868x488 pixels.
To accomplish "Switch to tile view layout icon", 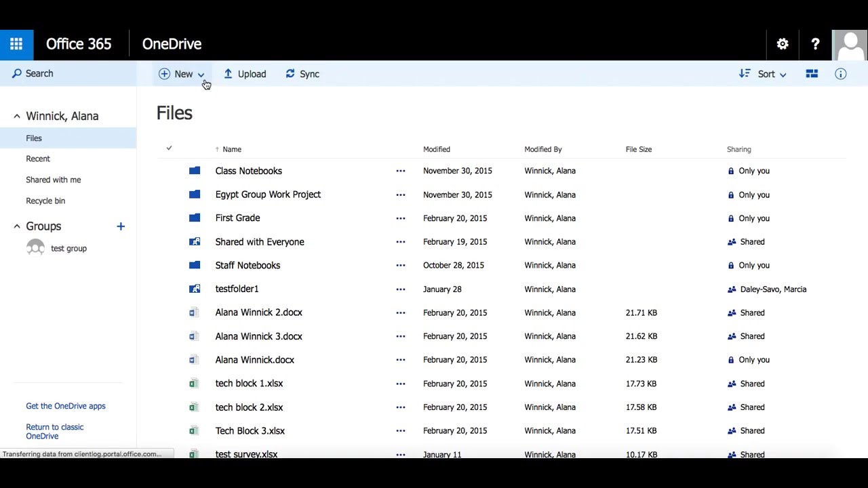I will (812, 74).
